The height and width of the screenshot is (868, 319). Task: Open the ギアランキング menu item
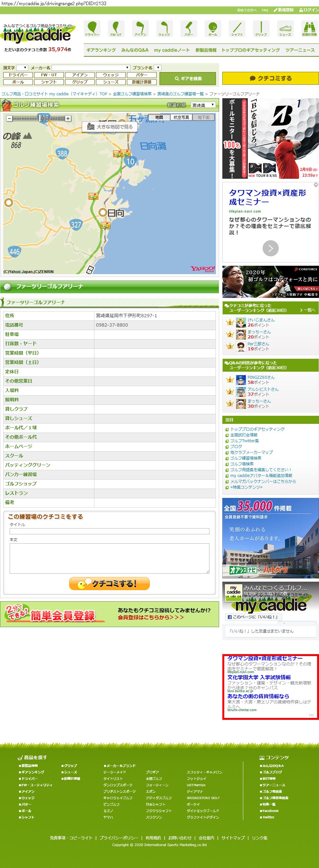[x=101, y=50]
